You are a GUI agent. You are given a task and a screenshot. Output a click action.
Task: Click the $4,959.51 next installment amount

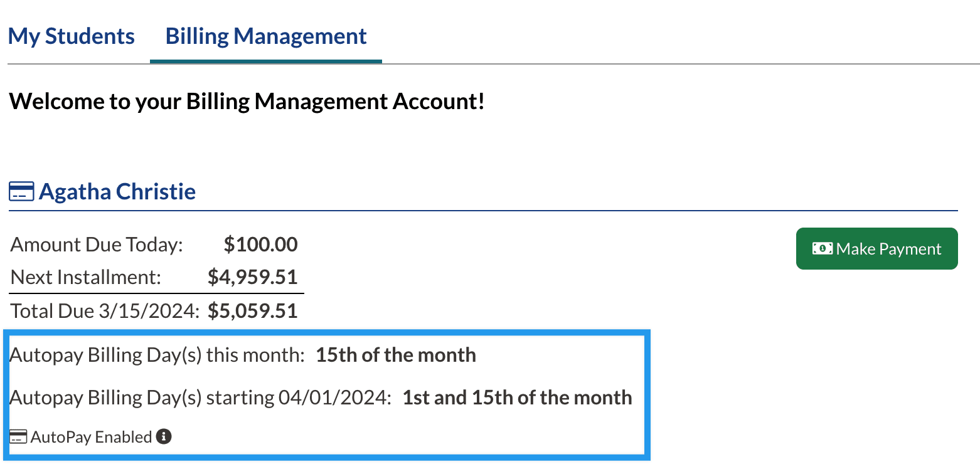point(252,277)
